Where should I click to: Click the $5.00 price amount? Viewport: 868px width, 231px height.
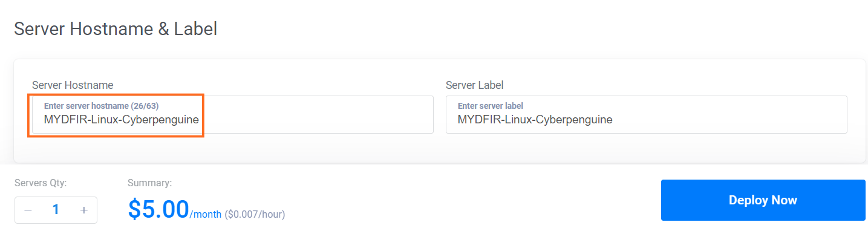[158, 209]
